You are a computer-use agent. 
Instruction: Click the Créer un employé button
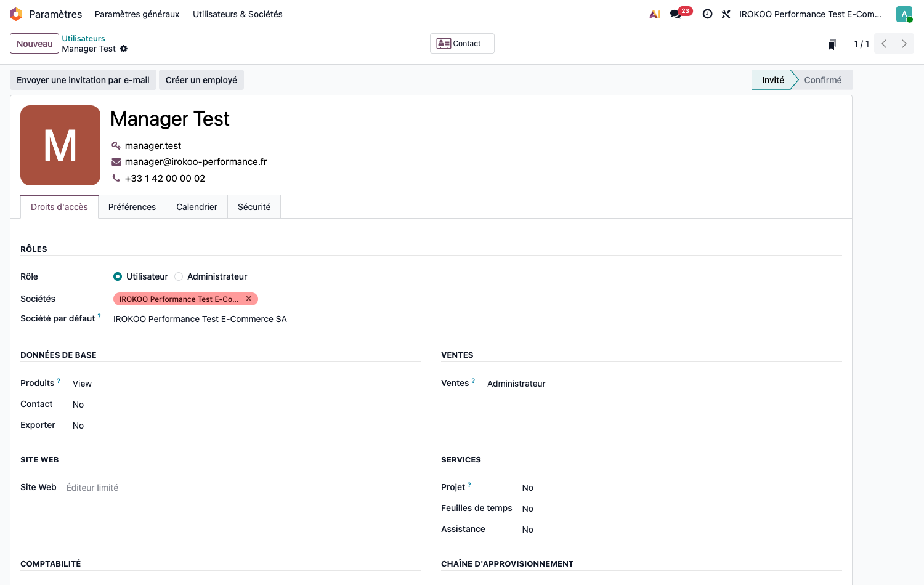(x=201, y=80)
